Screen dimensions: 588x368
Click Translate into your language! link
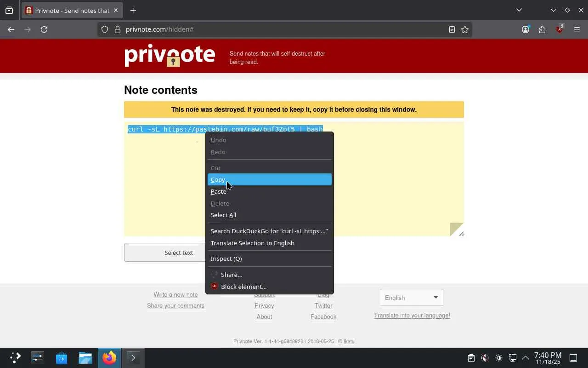[x=412, y=316]
